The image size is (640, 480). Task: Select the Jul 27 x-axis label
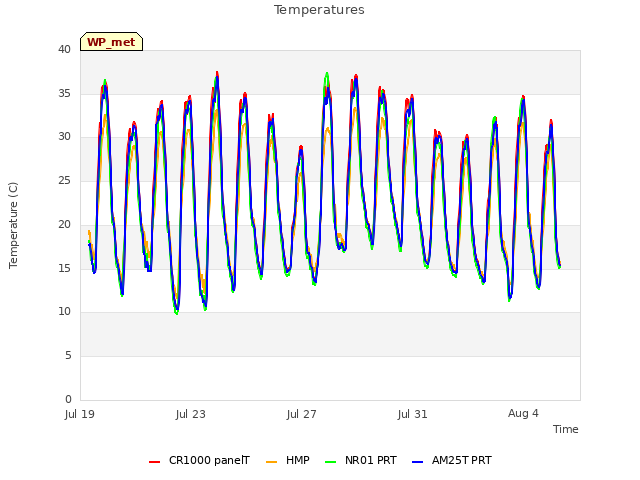302,414
